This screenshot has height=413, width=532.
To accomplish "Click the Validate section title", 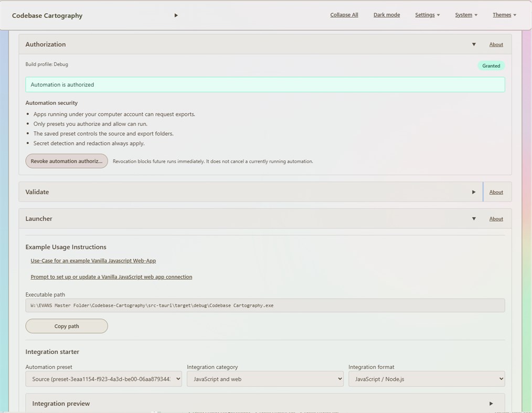I will 37,192.
